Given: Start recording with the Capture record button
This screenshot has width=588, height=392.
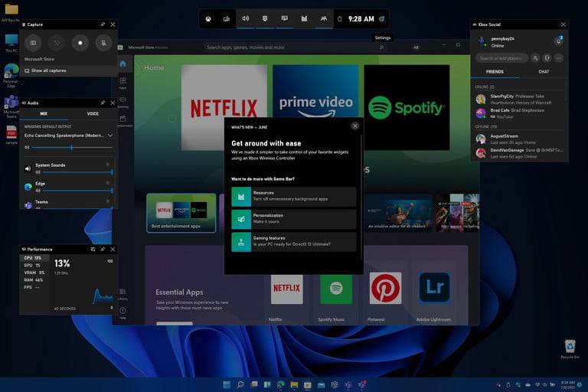Looking at the screenshot, I should (x=80, y=43).
